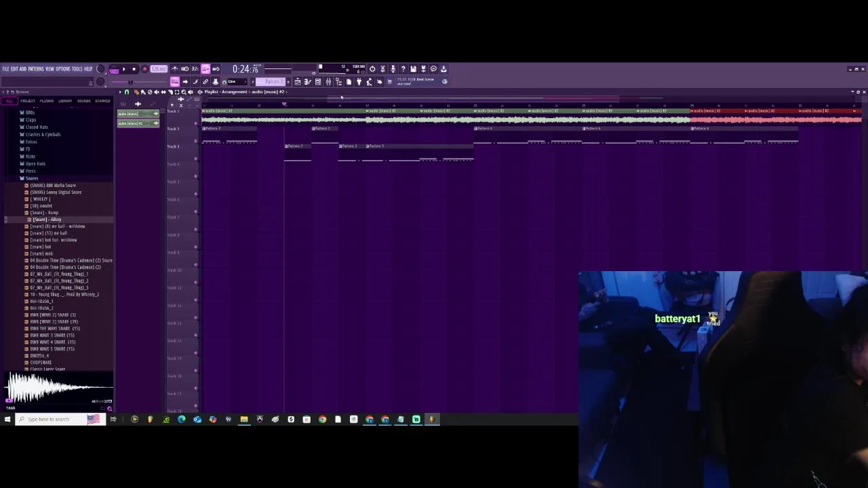Image resolution: width=868 pixels, height=488 pixels.
Task: Select the Select tool in playlist
Action: tap(177, 91)
